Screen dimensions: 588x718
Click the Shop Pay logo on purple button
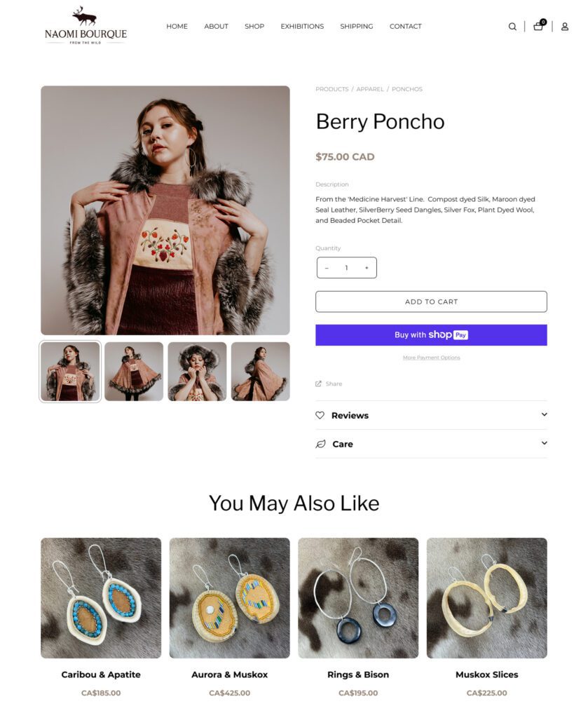pyautogui.click(x=447, y=334)
